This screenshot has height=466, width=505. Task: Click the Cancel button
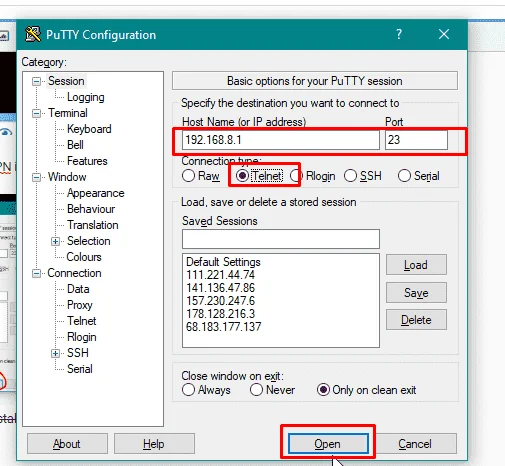point(416,444)
